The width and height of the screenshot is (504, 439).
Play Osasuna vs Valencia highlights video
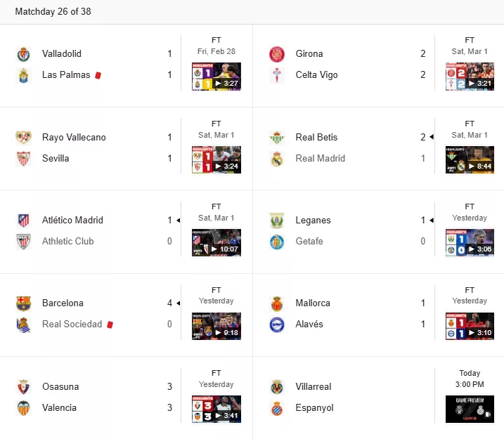pos(217,409)
